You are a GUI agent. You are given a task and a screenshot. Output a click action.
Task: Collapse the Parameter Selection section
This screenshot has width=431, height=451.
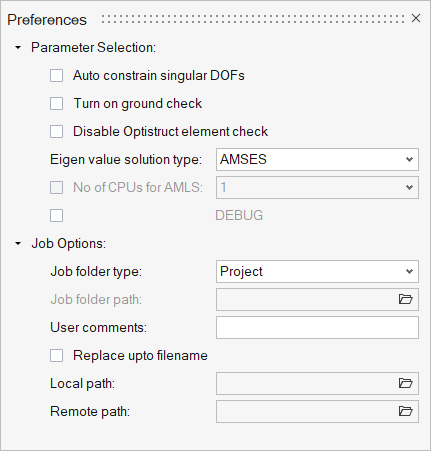tap(18, 48)
